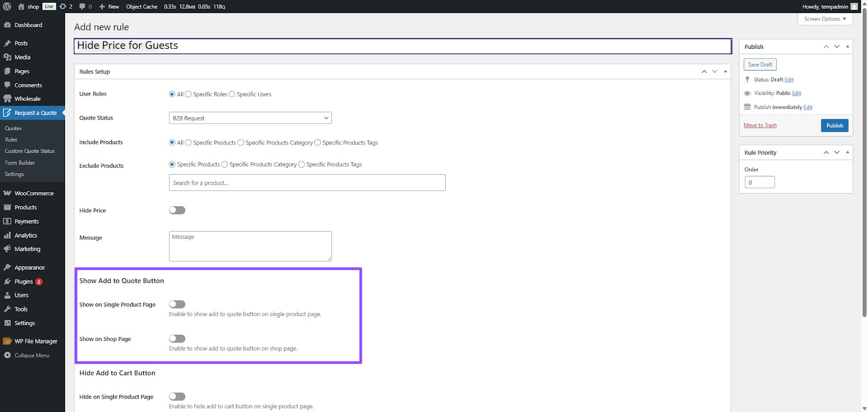Edit the Visibility Public setting
Viewport: 868px width, 412px height.
pos(796,93)
